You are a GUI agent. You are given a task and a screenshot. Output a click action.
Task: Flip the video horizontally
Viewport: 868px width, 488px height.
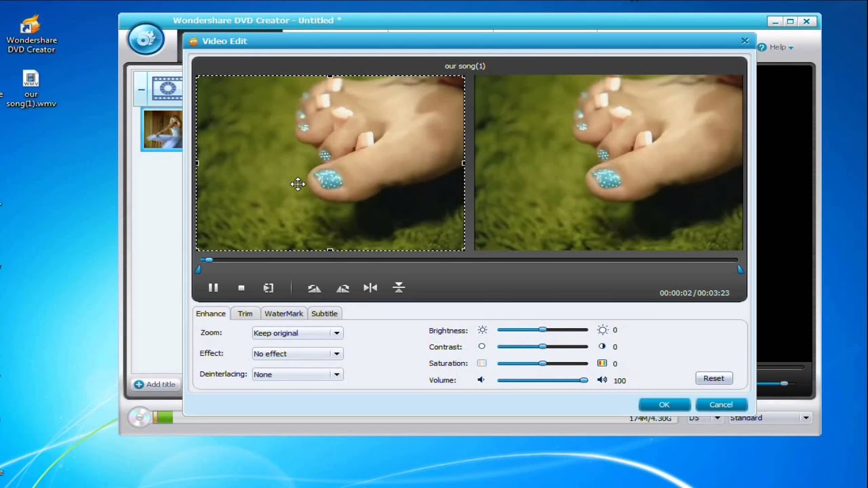coord(370,288)
